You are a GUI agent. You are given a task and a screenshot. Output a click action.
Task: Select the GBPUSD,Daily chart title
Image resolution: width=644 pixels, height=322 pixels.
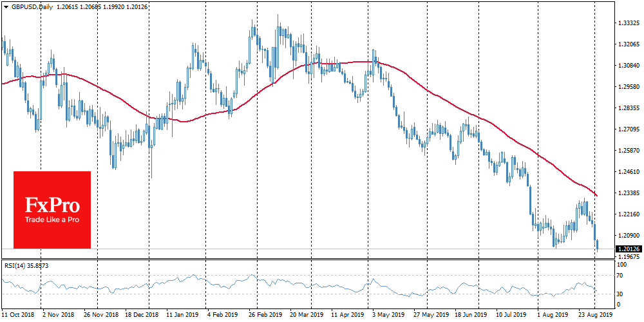pyautogui.click(x=30, y=5)
